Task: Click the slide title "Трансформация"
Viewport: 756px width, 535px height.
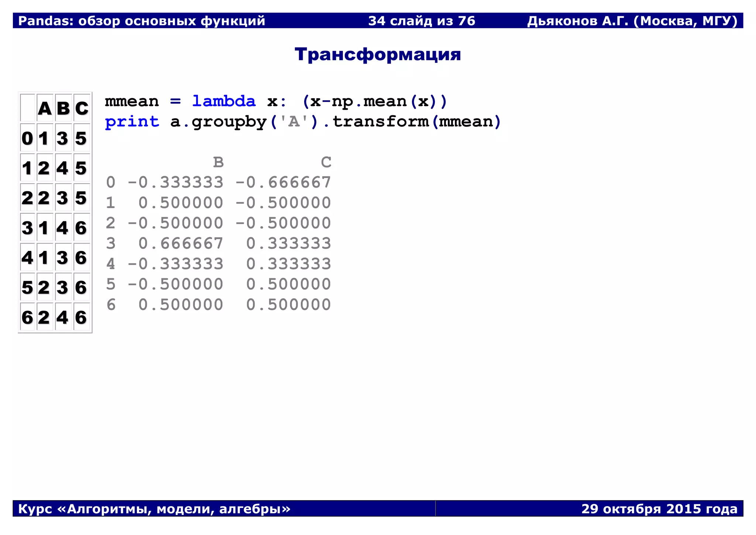Action: click(378, 55)
